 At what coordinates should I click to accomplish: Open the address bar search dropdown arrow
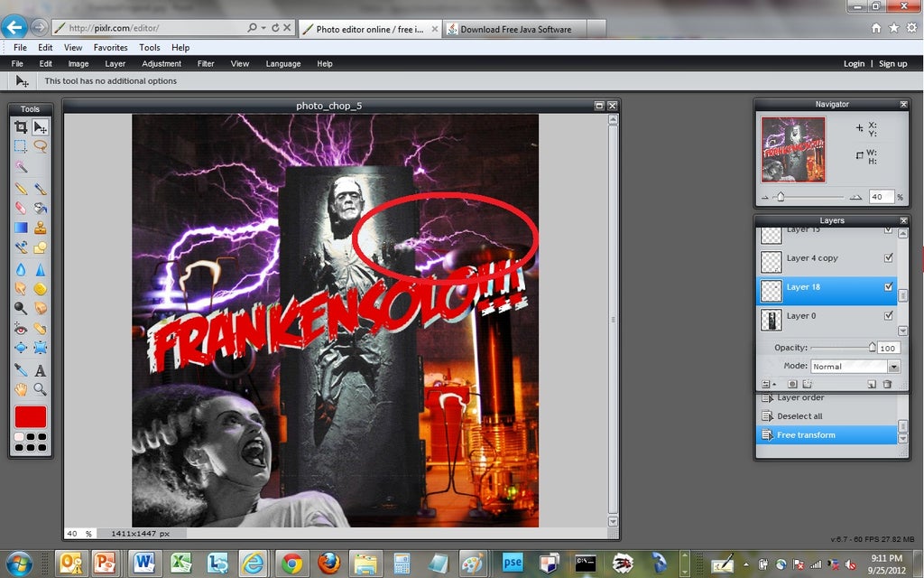coord(263,28)
